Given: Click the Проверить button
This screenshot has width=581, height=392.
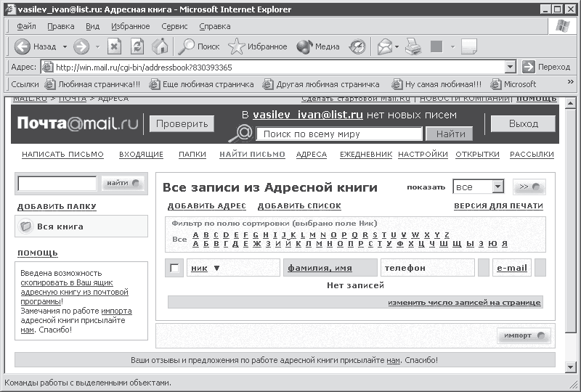Looking at the screenshot, I should pos(182,123).
